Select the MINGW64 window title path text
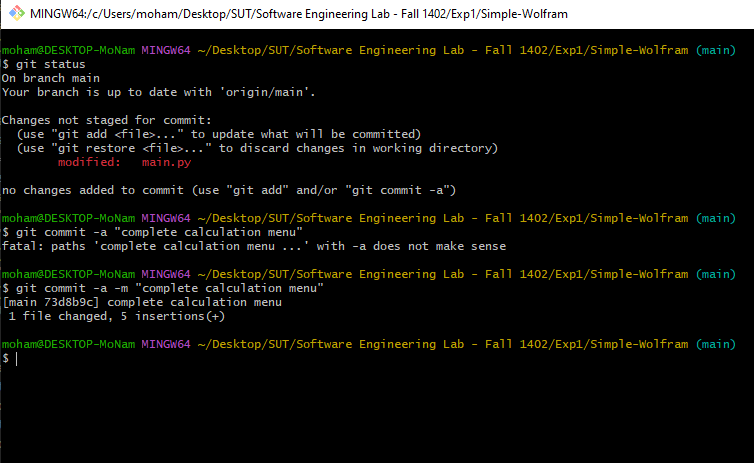Viewport: 754px width, 463px height. pos(299,14)
